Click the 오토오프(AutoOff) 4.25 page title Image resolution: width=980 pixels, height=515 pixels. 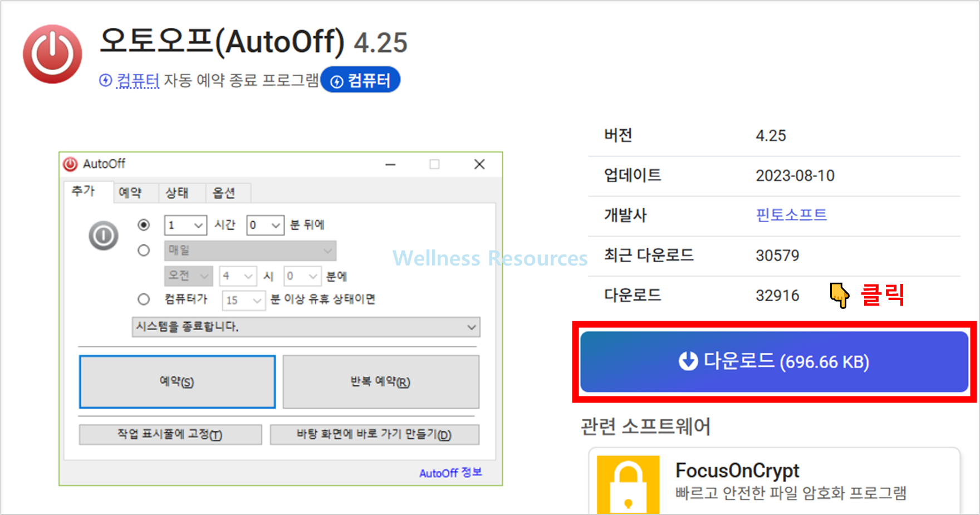[x=254, y=42]
